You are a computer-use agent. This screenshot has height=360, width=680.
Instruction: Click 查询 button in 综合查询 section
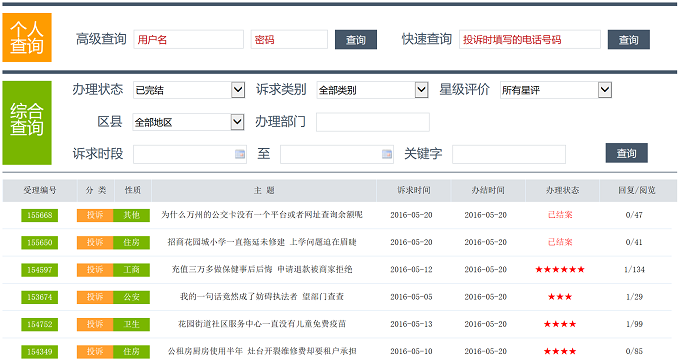click(626, 153)
